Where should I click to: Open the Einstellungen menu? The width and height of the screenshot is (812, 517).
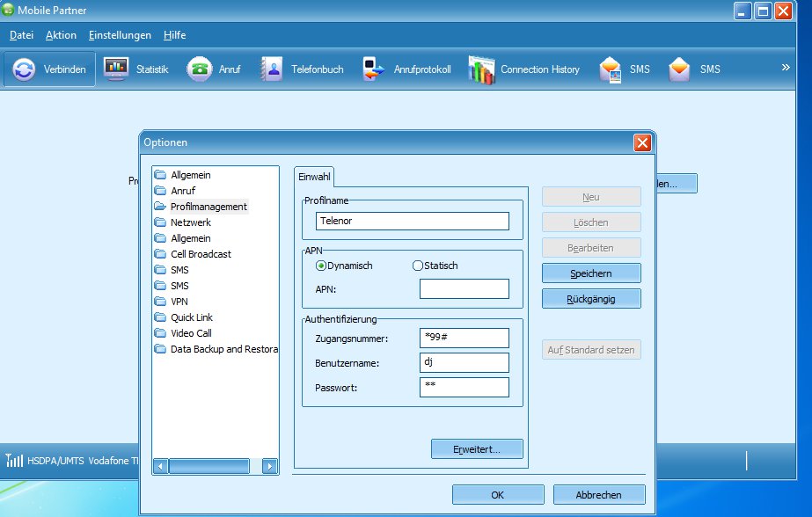tap(120, 35)
